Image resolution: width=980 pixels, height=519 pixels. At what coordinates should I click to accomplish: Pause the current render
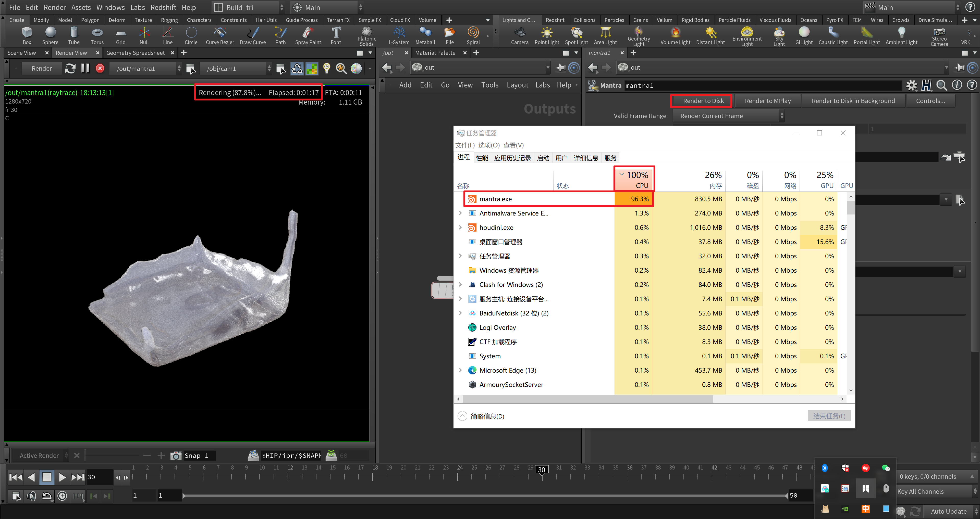coord(85,68)
